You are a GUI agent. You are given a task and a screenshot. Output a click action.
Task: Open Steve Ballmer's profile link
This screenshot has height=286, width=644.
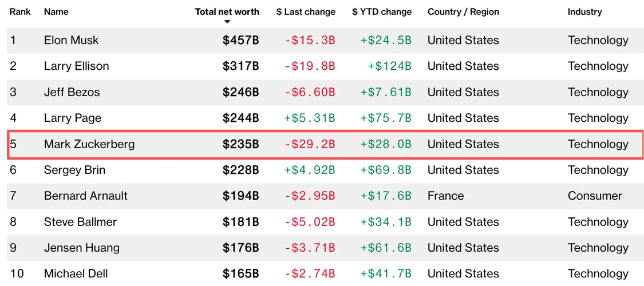[80, 222]
